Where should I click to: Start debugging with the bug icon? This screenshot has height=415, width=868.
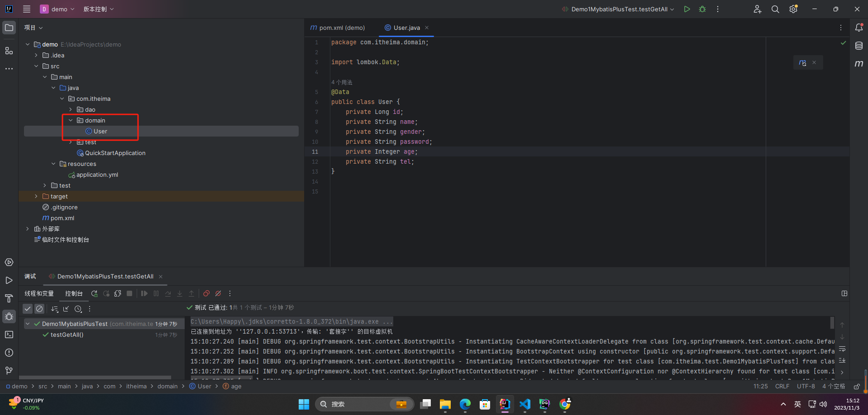coord(702,9)
